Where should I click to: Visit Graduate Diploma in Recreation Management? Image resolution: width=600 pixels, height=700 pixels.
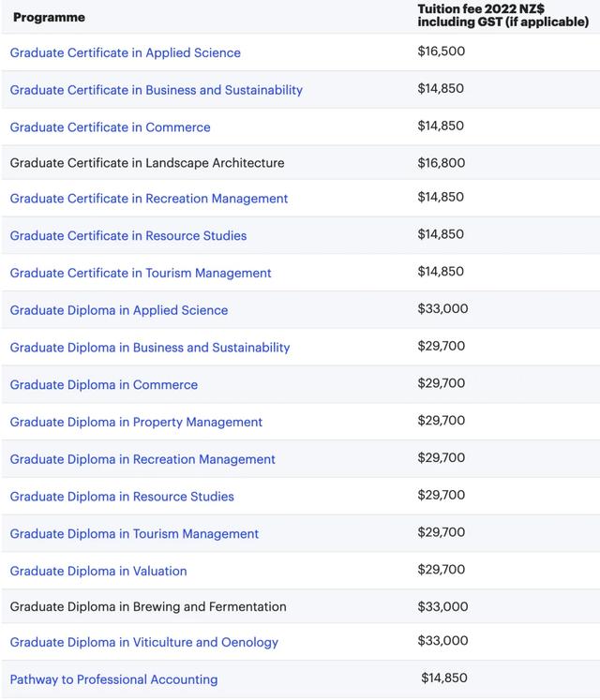click(x=142, y=459)
